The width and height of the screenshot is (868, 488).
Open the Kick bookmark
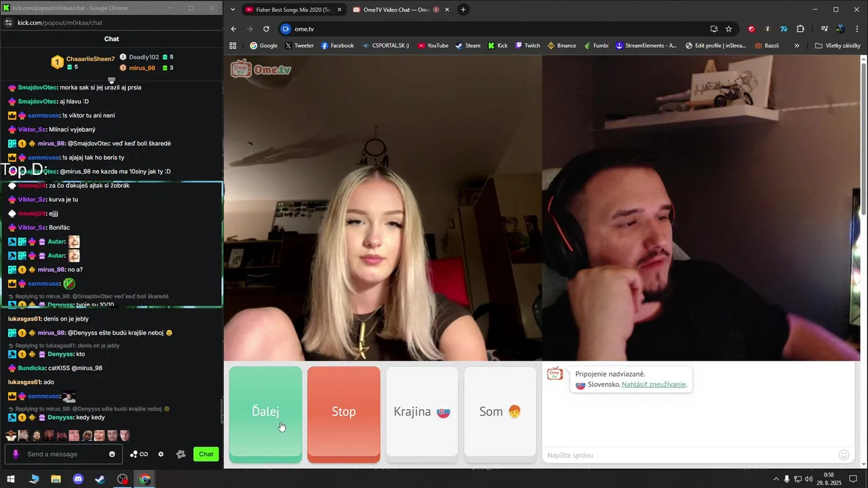[498, 45]
